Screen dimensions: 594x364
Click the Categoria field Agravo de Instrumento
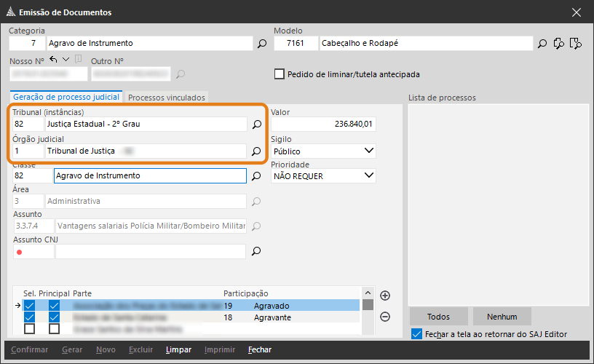click(149, 43)
